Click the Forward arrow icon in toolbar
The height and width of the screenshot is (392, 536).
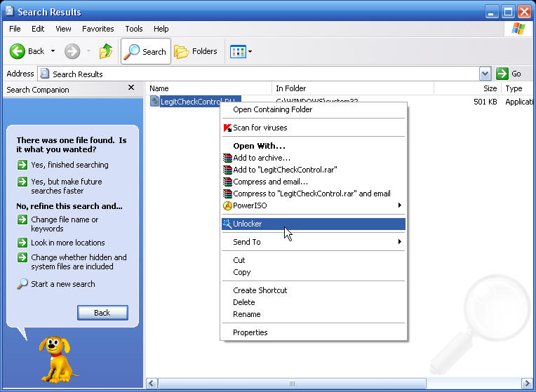tap(72, 51)
